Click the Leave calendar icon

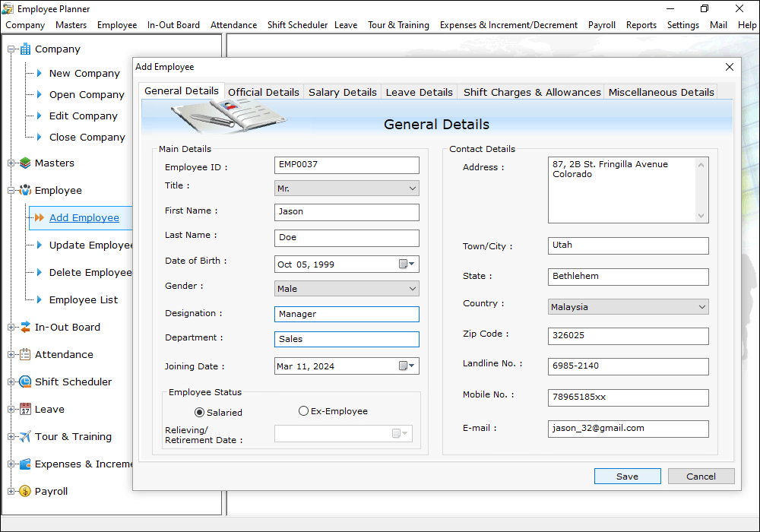(x=25, y=410)
